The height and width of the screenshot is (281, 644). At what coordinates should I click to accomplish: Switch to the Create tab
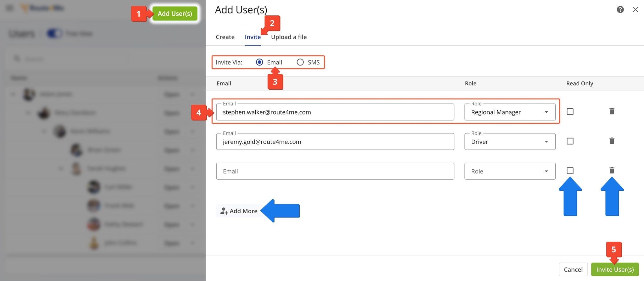(225, 37)
